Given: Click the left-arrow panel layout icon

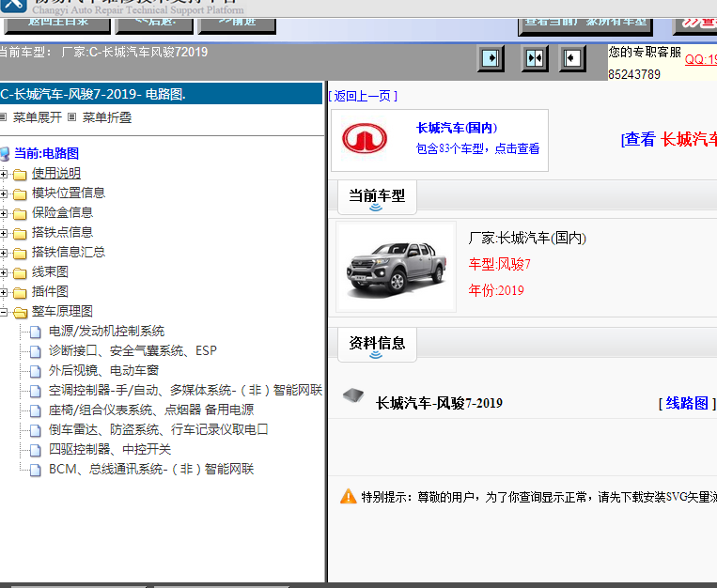Looking at the screenshot, I should click(572, 58).
